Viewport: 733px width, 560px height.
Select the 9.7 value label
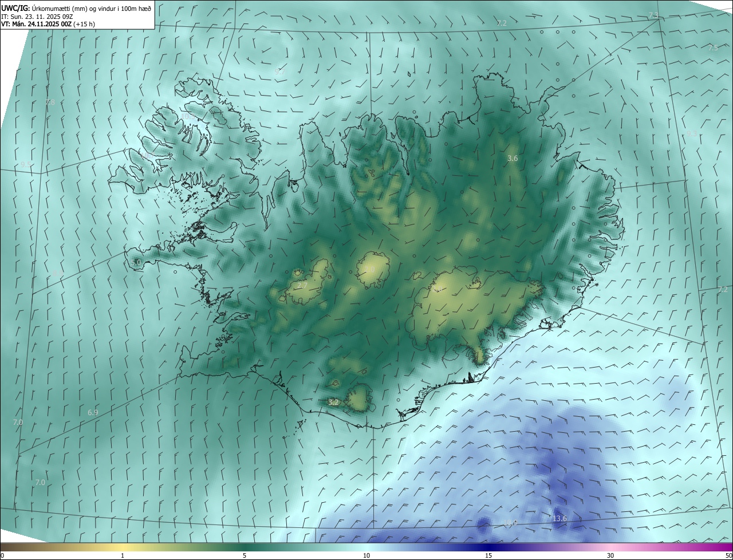pos(279,72)
